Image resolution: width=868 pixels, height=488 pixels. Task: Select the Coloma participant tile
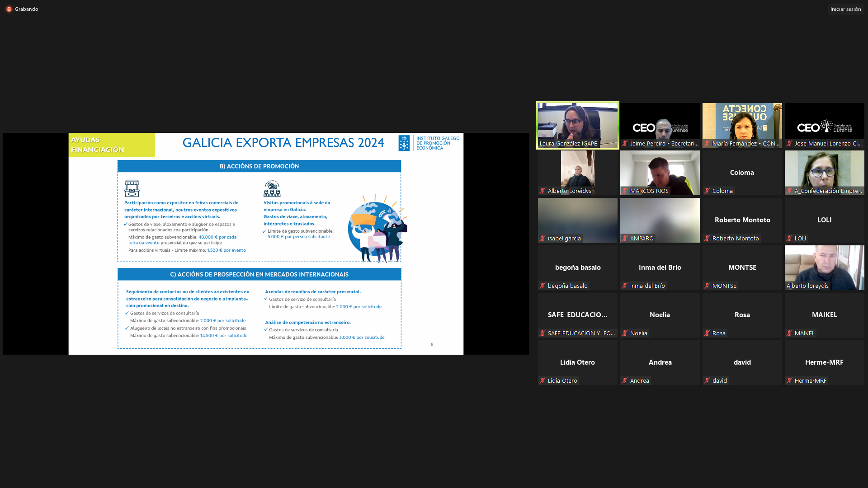coord(742,173)
